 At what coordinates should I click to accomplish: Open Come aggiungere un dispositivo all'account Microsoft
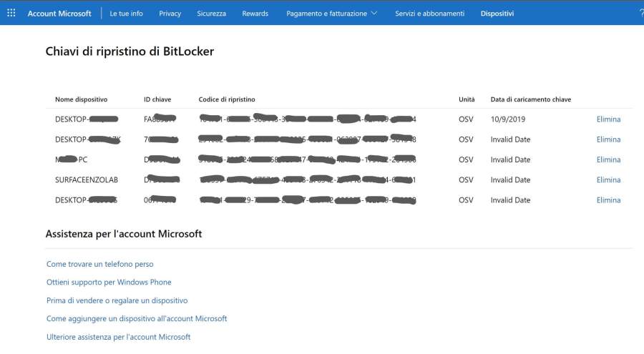tap(137, 318)
